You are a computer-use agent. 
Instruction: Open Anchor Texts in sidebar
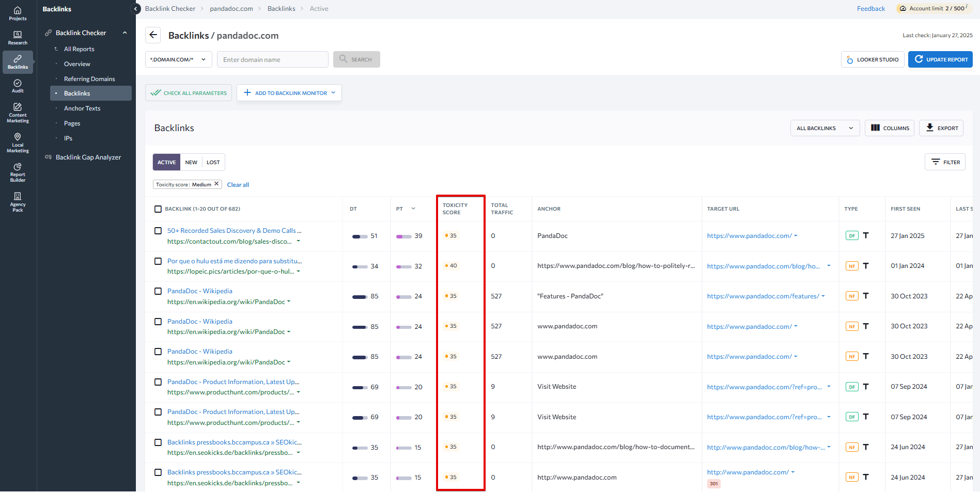tap(82, 108)
